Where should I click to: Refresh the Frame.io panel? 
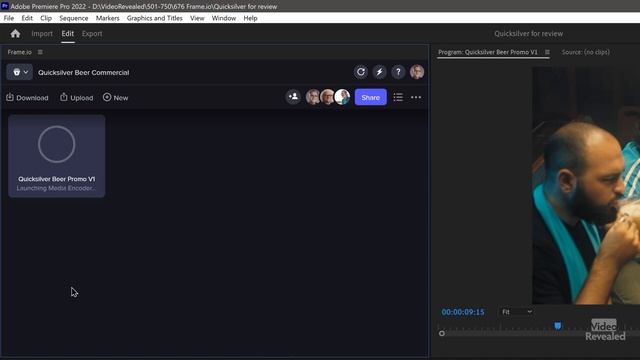[361, 72]
